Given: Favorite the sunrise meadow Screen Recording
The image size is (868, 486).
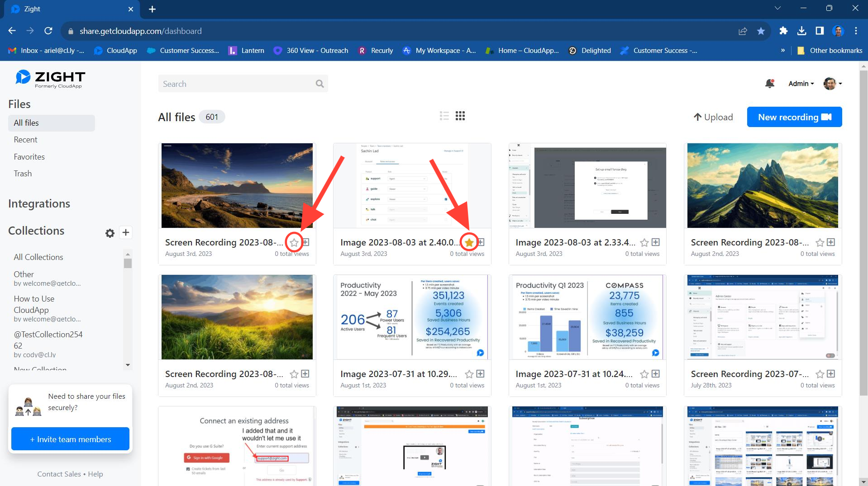Looking at the screenshot, I should [x=294, y=374].
